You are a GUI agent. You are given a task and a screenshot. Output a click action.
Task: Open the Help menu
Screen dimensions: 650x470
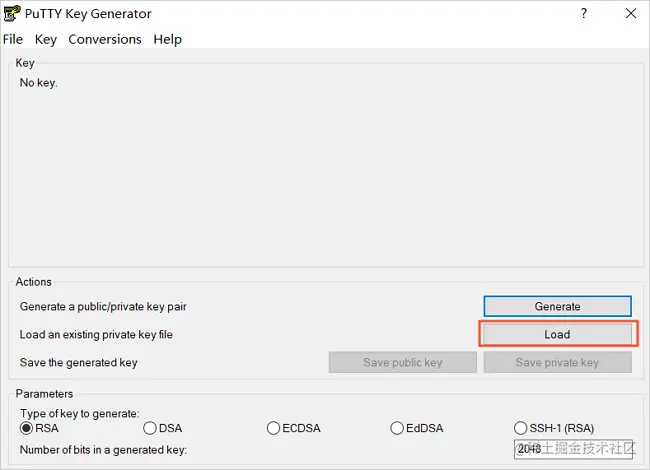[167, 39]
